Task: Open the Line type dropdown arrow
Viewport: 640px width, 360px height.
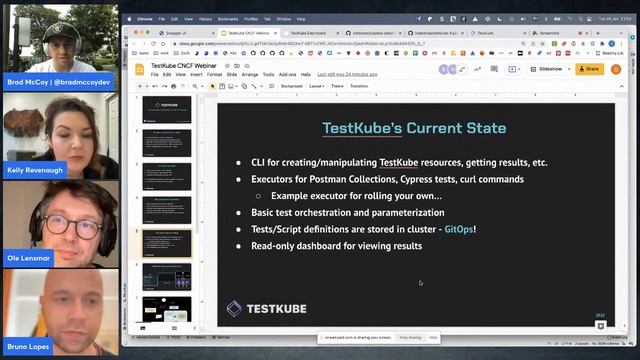Action: tap(261, 86)
